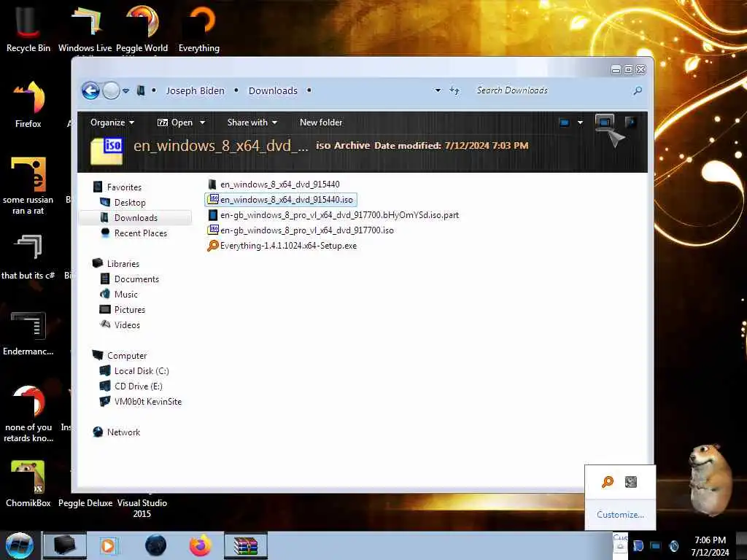The image size is (747, 560).
Task: Click the iso file thumbnail in details pane
Action: click(x=107, y=150)
